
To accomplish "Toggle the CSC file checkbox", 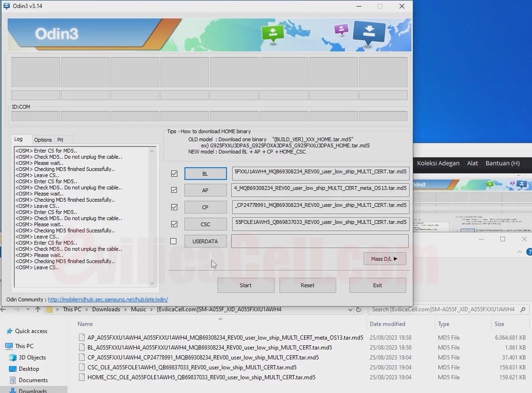I will point(174,224).
